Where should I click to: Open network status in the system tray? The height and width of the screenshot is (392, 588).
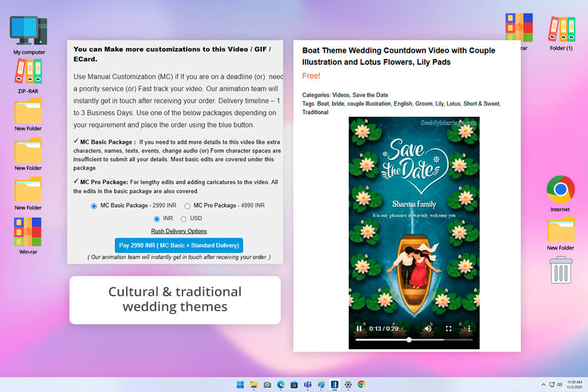(x=552, y=385)
